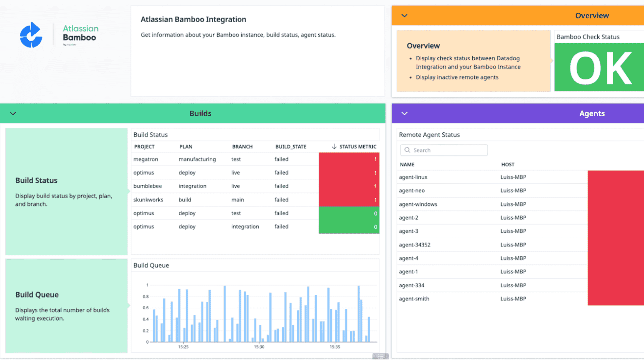Viewport: 644px width, 362px height.
Task: Click 'live' branch in bumblebee row
Action: (235, 186)
